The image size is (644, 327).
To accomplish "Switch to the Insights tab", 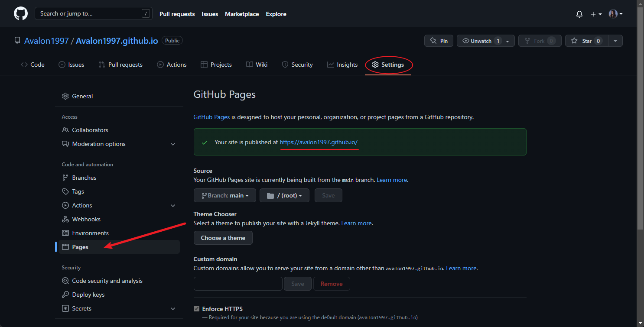I will point(342,65).
